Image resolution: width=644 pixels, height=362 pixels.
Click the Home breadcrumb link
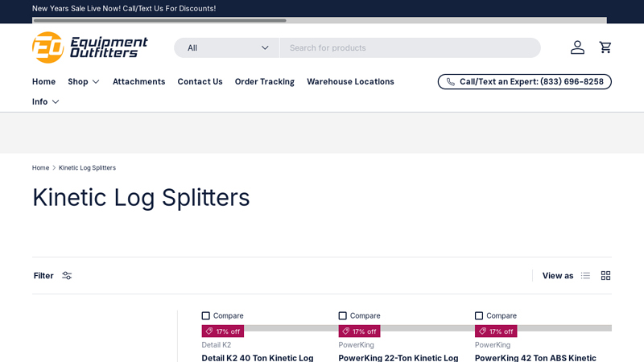pyautogui.click(x=40, y=168)
